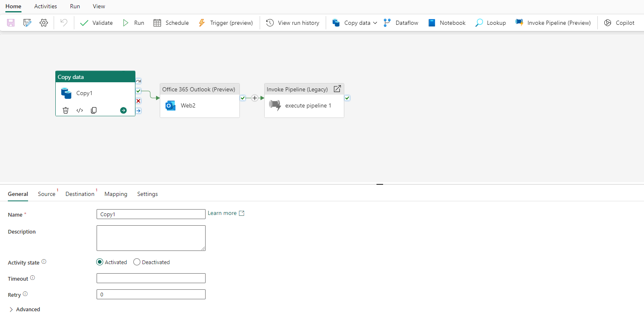Screen dimensions: 644x322
Task: Open Invoke Pipeline external link icon
Action: click(337, 89)
